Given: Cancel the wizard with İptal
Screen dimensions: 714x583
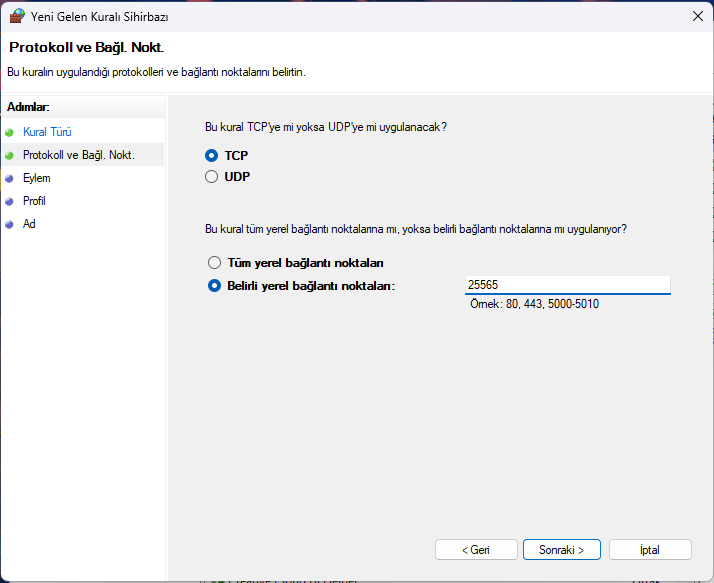Looking at the screenshot, I should click(650, 550).
